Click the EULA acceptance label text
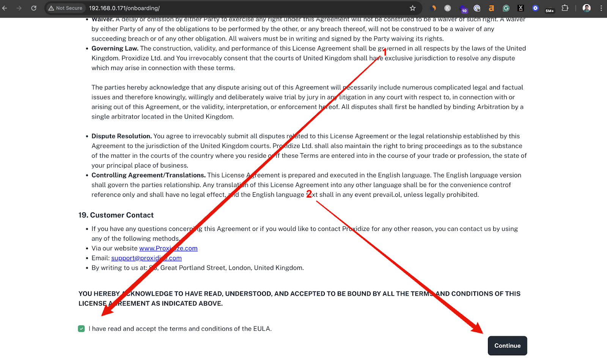This screenshot has height=364, width=607. tap(180, 329)
